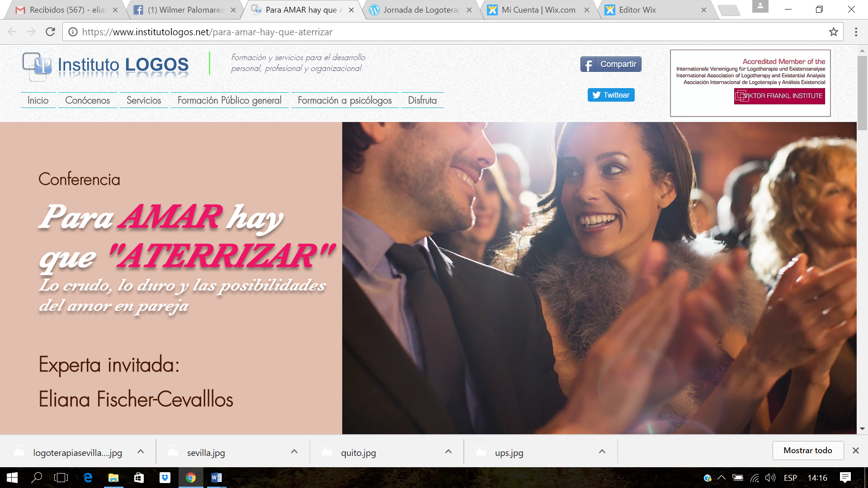Image resolution: width=868 pixels, height=488 pixels.
Task: Expand options for sevilla.jpg download
Action: click(294, 451)
